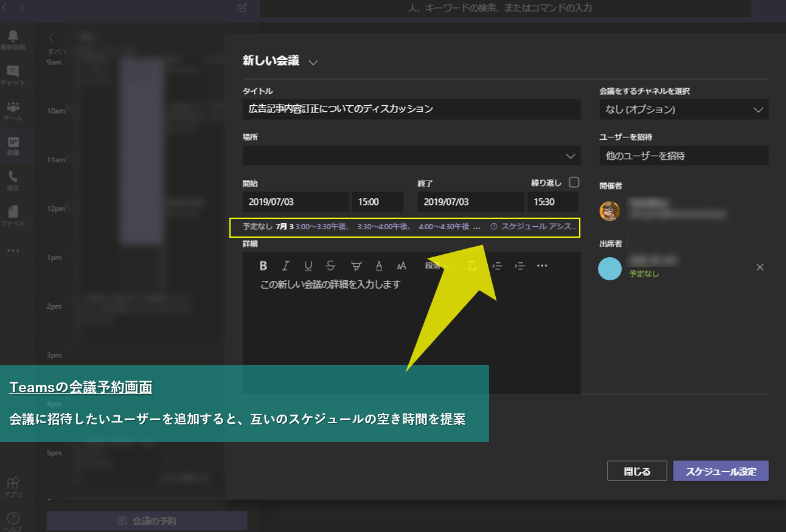The height and width of the screenshot is (532, 786).
Task: Click the スケジュール設定 schedule button
Action: tap(721, 471)
